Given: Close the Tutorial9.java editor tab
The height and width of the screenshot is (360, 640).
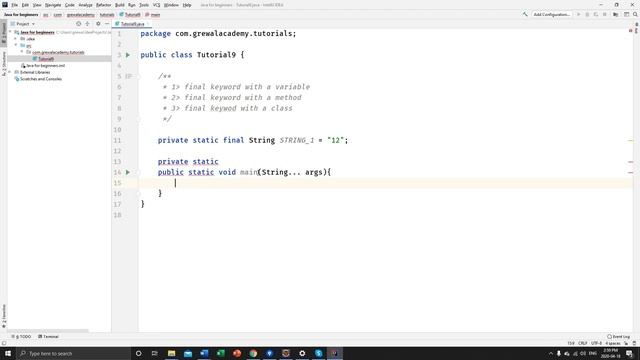Looking at the screenshot, I should (x=148, y=24).
